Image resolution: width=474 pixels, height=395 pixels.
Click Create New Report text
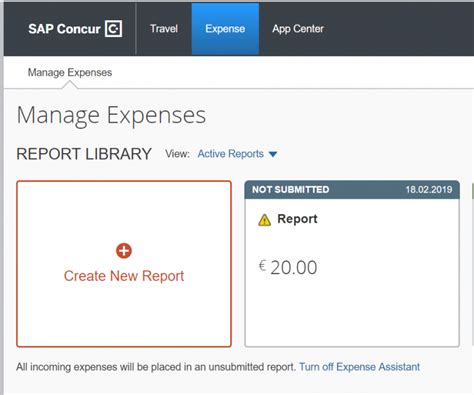coord(124,276)
